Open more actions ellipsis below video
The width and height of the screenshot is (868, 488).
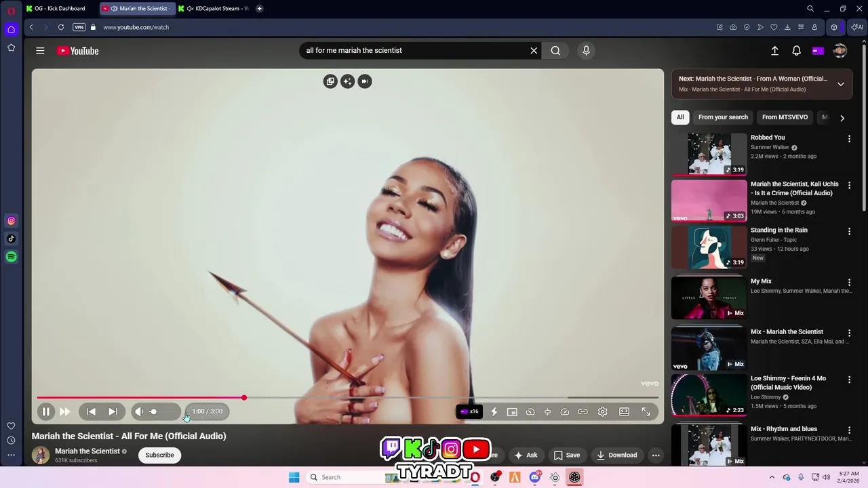(656, 455)
